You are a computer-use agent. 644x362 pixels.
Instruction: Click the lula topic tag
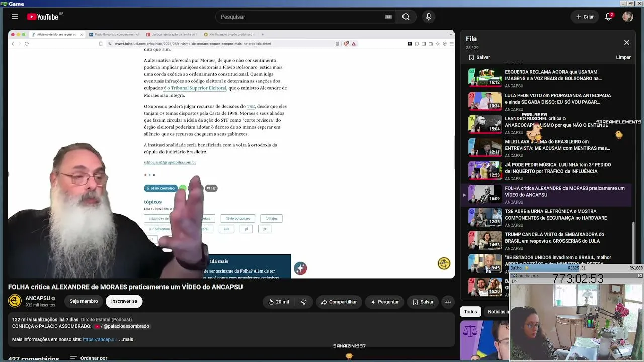click(226, 229)
